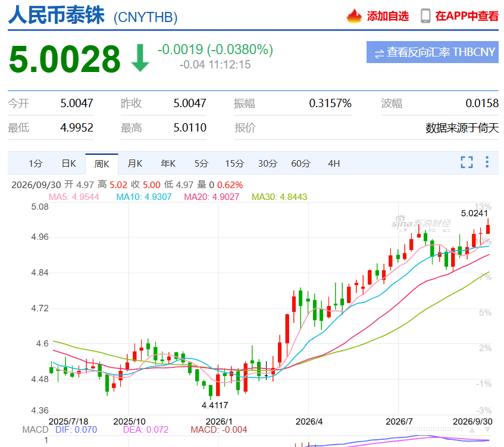This screenshot has height=447, width=504.
Task: Add CNYTHB via 添加自选 link
Action: tap(387, 16)
